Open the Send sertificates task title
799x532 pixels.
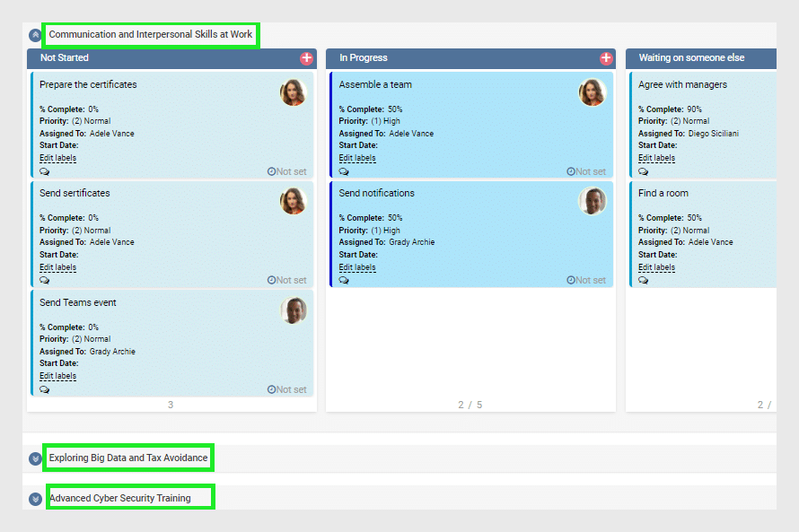tap(75, 193)
